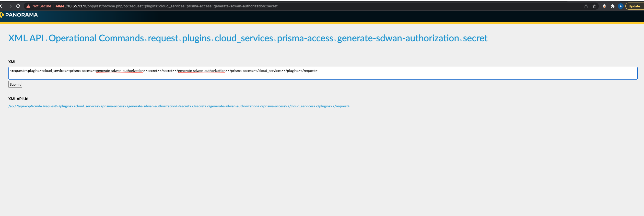This screenshot has width=644, height=216.
Task: Click the share page icon
Action: [586, 6]
